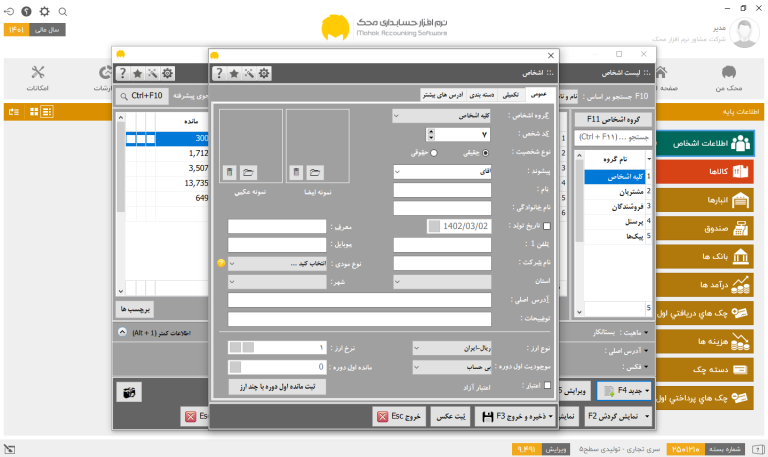Click the star favorites icon in Persons dialog
This screenshot has height=457, width=768.
[x=234, y=73]
